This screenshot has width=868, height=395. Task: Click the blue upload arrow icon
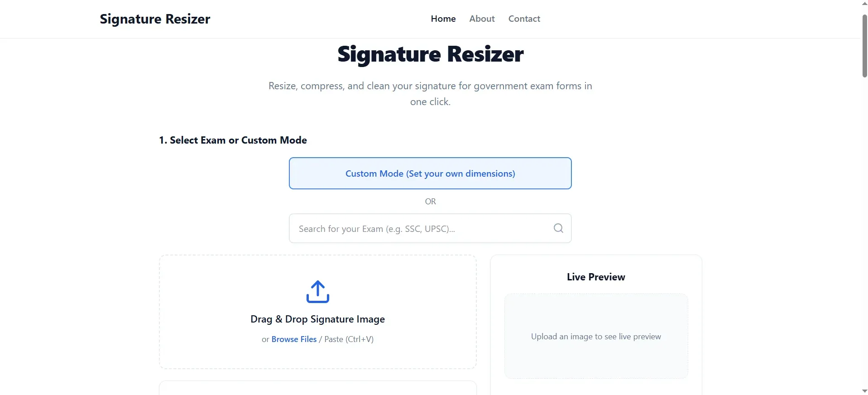317,292
